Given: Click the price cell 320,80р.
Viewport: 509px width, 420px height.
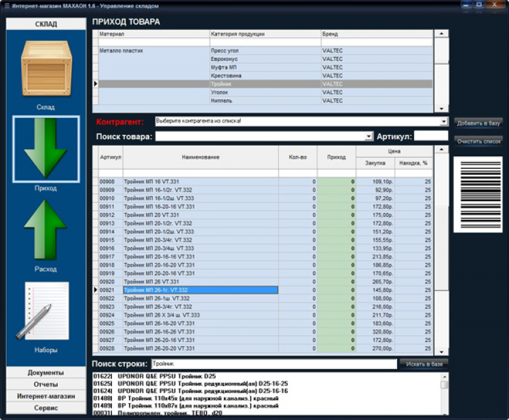Looking at the screenshot, I should 375,332.
